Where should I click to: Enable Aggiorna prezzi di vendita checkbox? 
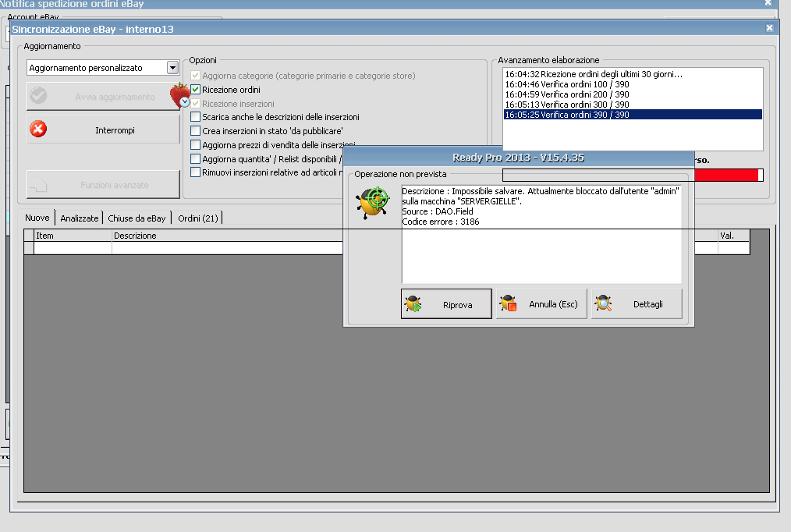(x=195, y=145)
